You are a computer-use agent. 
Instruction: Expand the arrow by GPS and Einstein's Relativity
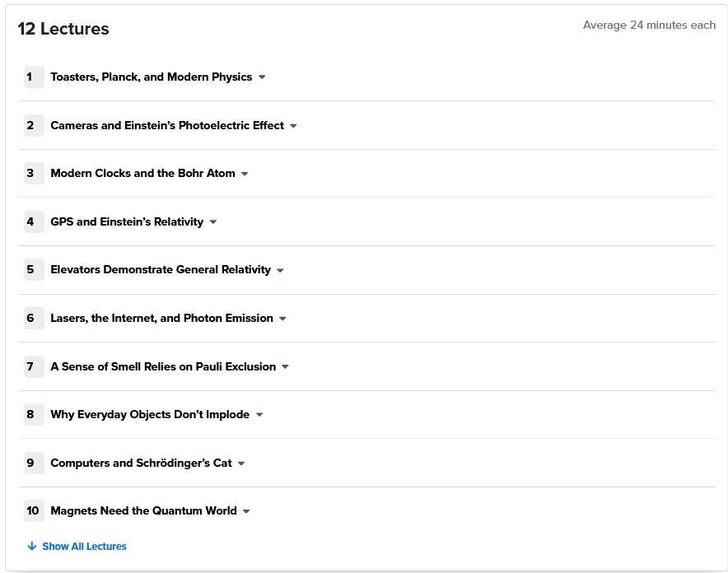(x=213, y=222)
